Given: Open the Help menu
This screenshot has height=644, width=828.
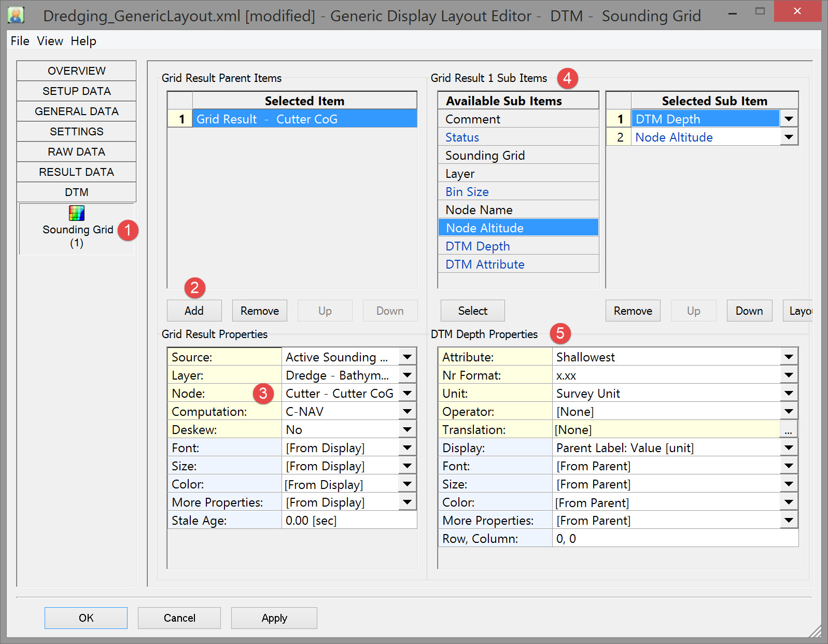Looking at the screenshot, I should [83, 41].
